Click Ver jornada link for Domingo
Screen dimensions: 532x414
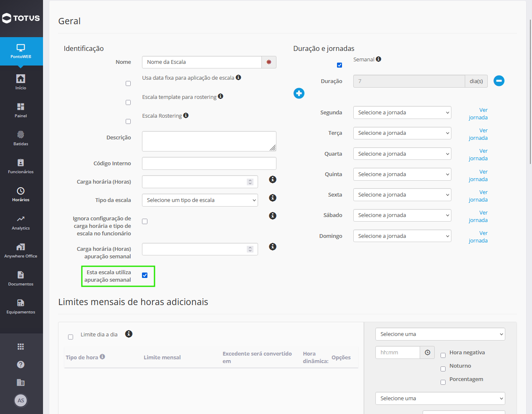click(x=478, y=237)
